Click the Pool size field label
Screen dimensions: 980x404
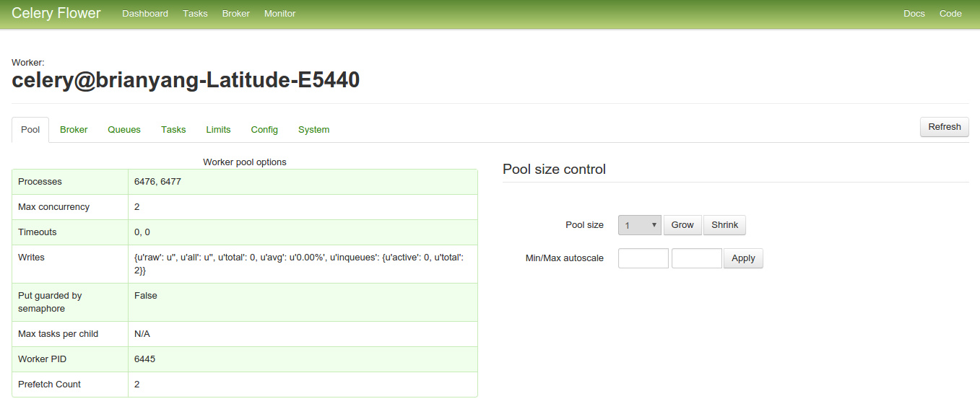click(584, 225)
